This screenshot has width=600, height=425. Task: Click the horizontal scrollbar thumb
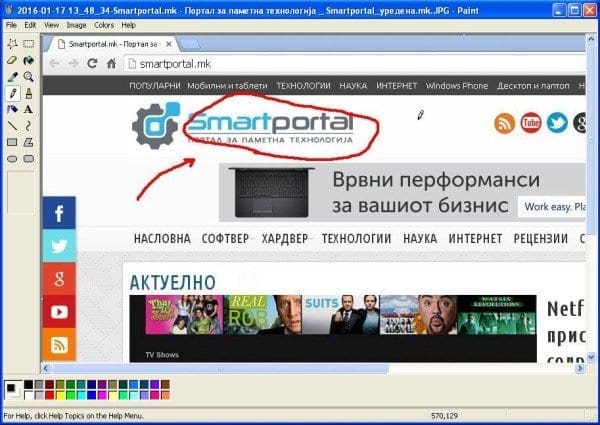[221, 368]
